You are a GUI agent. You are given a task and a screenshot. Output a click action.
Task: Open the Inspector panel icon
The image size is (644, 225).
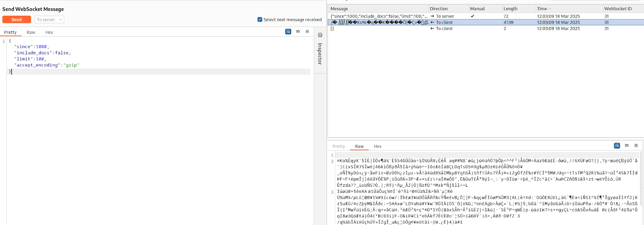(320, 35)
